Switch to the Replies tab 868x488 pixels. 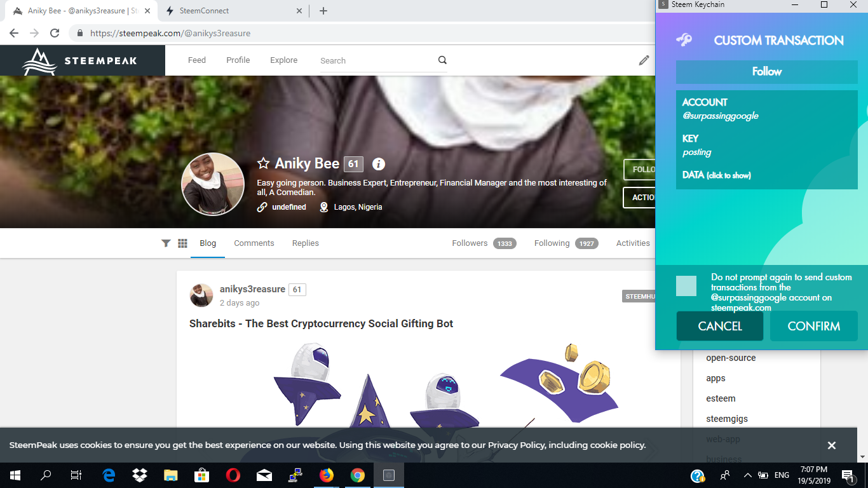(x=306, y=243)
